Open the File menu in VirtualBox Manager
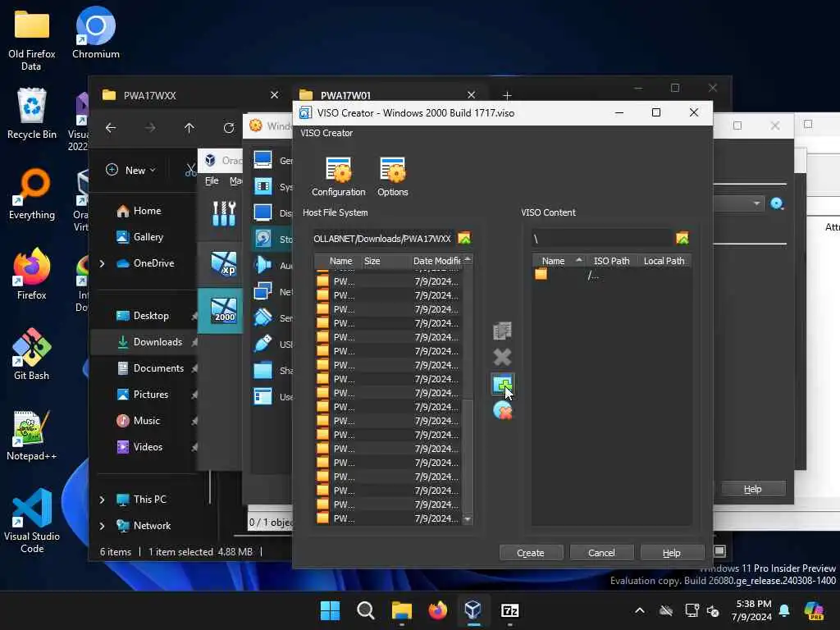 pyautogui.click(x=212, y=180)
